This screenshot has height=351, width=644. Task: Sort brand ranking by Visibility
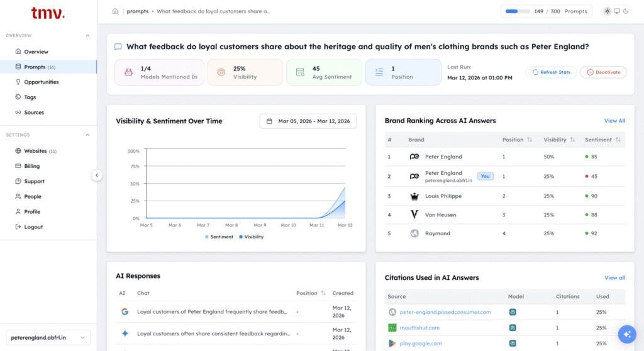(572, 140)
